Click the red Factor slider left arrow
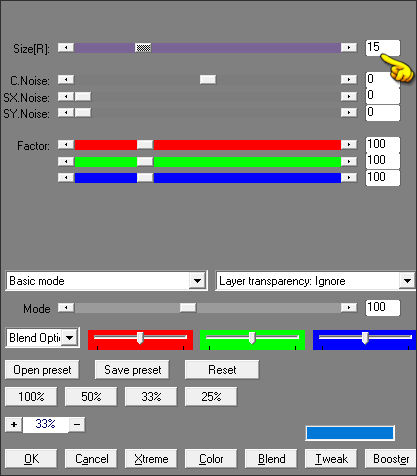This screenshot has width=417, height=476. tap(66, 144)
